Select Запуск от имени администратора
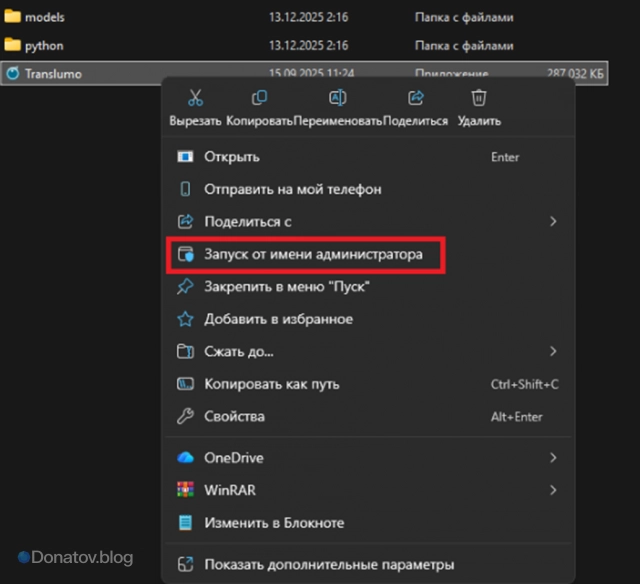The image size is (640, 584). 368,254
